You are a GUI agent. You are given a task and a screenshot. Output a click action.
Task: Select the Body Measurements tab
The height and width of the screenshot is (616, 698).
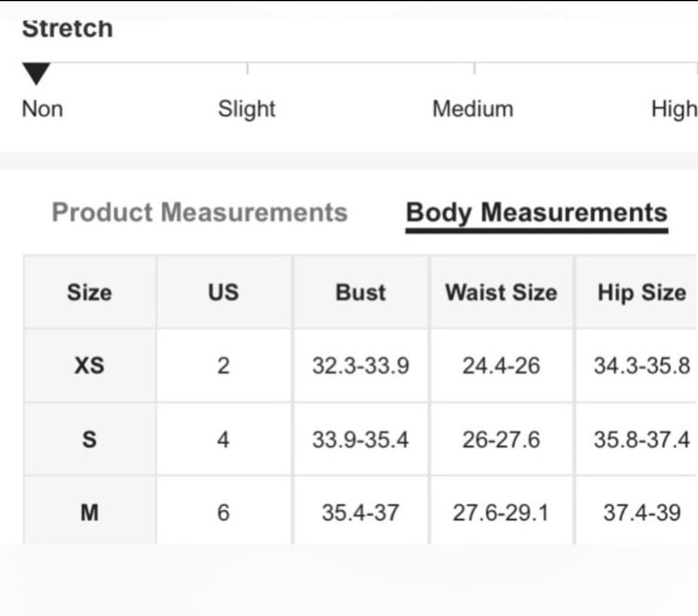(x=536, y=213)
